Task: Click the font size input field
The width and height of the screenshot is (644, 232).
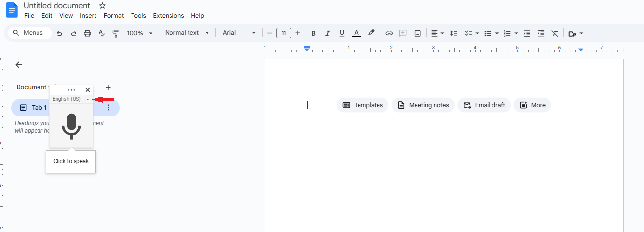Action: pyautogui.click(x=284, y=33)
